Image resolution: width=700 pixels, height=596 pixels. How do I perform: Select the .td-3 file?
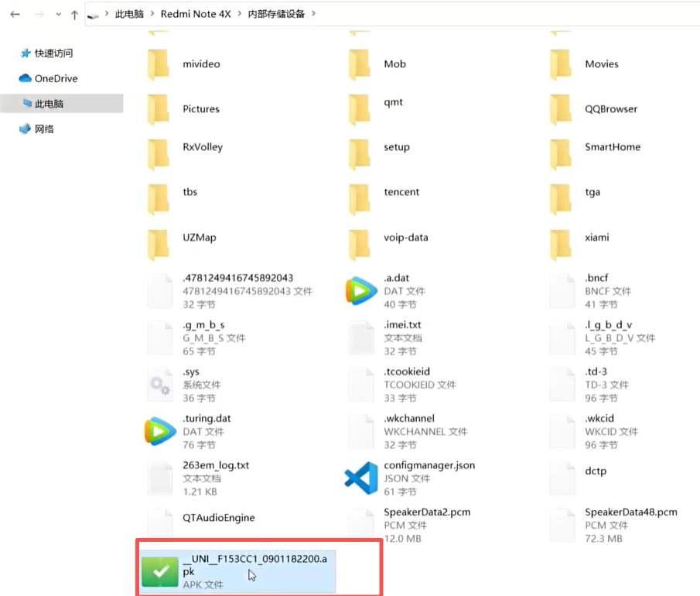pyautogui.click(x=589, y=385)
